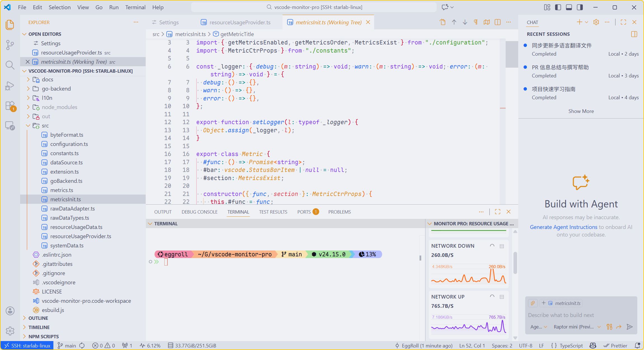
Task: Toggle split editor layout icon
Action: tap(498, 22)
